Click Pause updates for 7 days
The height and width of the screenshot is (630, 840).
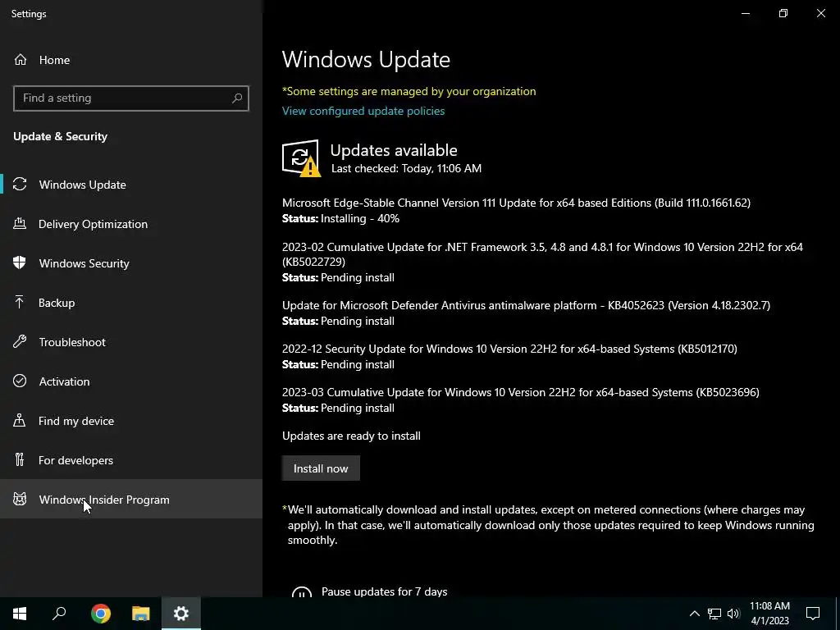click(x=384, y=591)
